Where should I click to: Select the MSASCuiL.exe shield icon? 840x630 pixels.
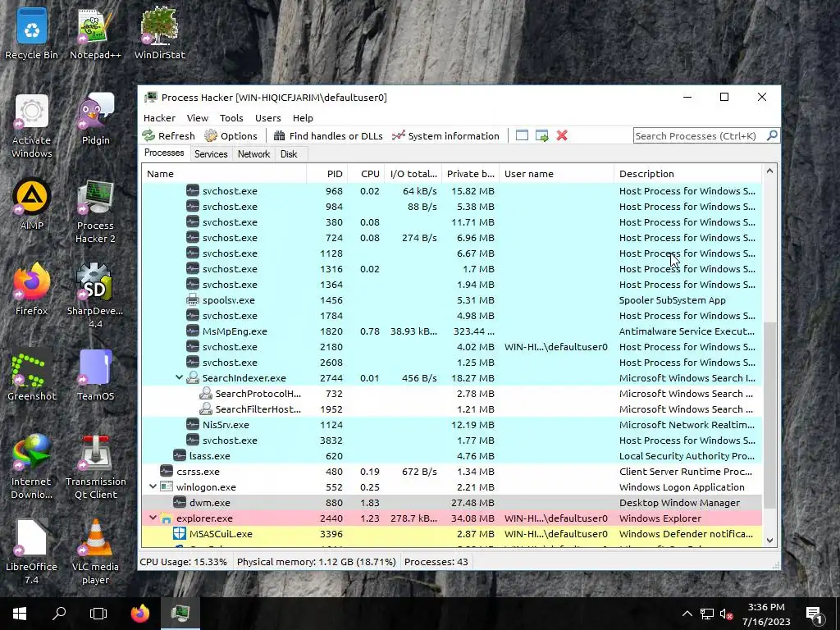pos(180,533)
